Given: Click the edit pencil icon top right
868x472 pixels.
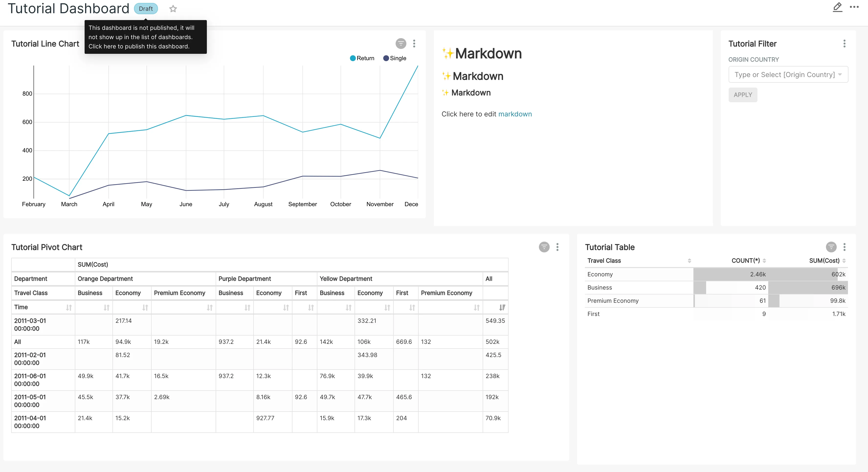Looking at the screenshot, I should (x=838, y=7).
